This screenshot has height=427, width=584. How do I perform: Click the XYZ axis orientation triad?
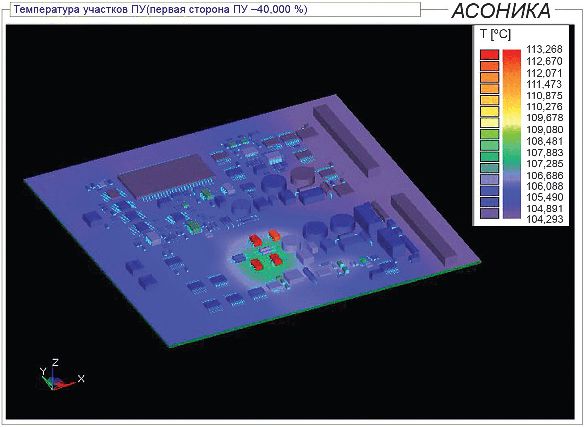[x=61, y=375]
